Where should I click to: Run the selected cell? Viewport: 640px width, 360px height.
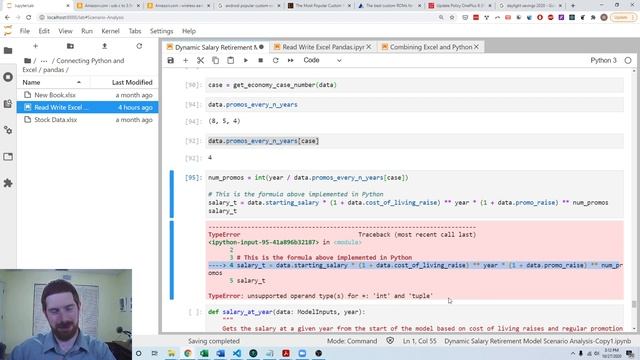pyautogui.click(x=246, y=60)
